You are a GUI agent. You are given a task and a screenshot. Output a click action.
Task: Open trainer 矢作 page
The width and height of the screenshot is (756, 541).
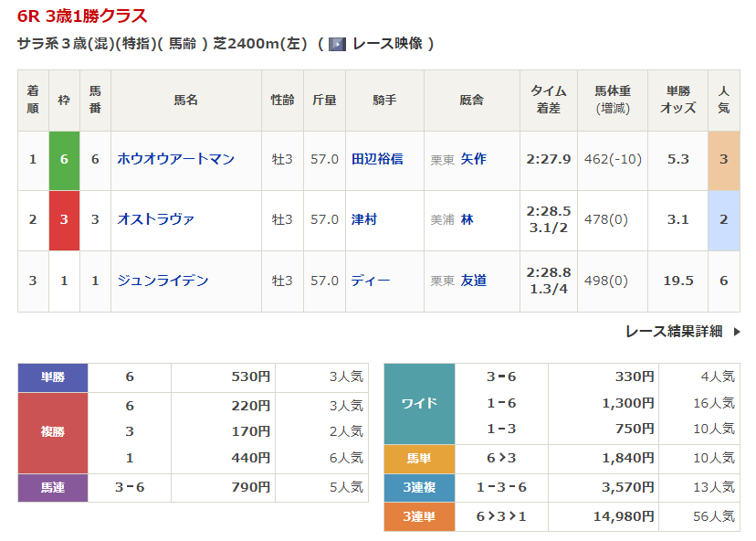pos(473,159)
